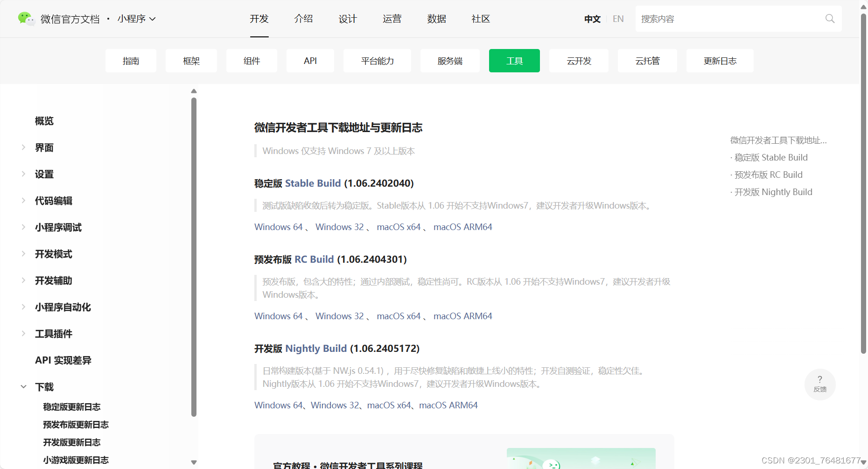
Task: Switch to the 介绍 top tab
Action: tap(303, 19)
